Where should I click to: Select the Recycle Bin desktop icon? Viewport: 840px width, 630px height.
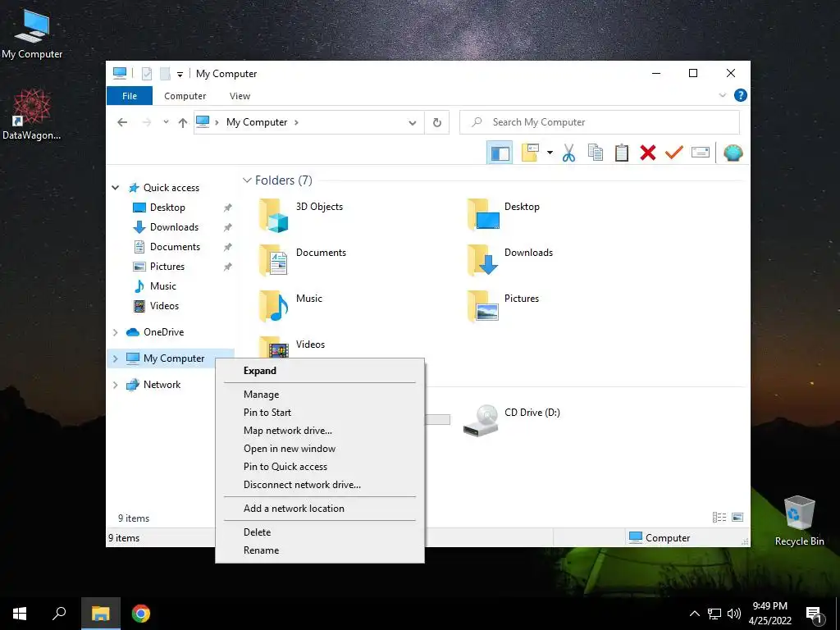799,521
